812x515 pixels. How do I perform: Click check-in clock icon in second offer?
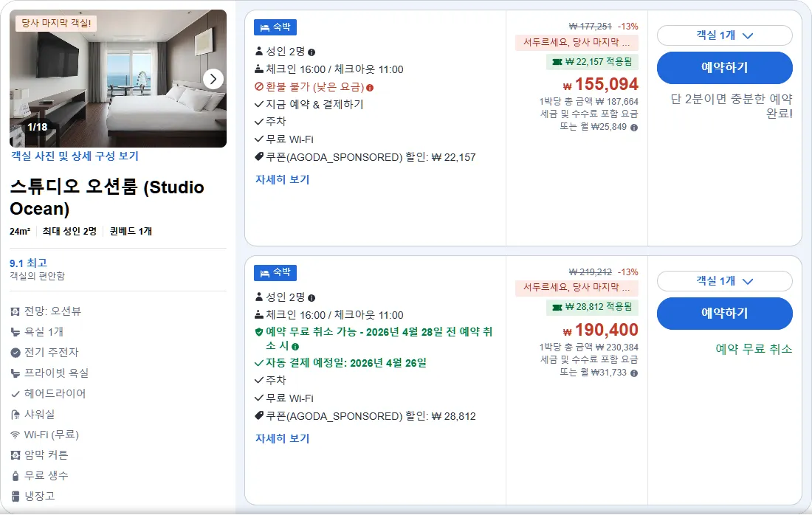coord(259,315)
